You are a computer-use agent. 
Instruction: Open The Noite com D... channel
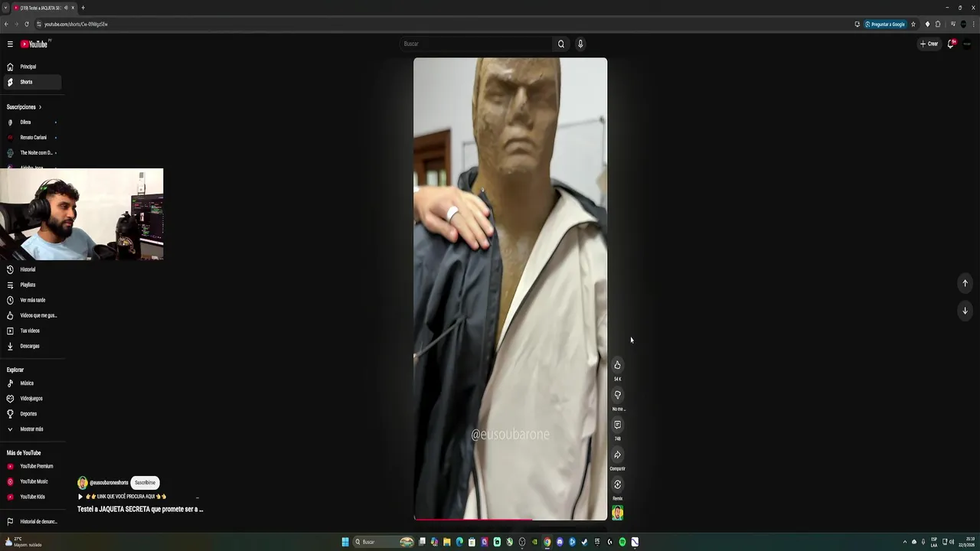click(31, 153)
